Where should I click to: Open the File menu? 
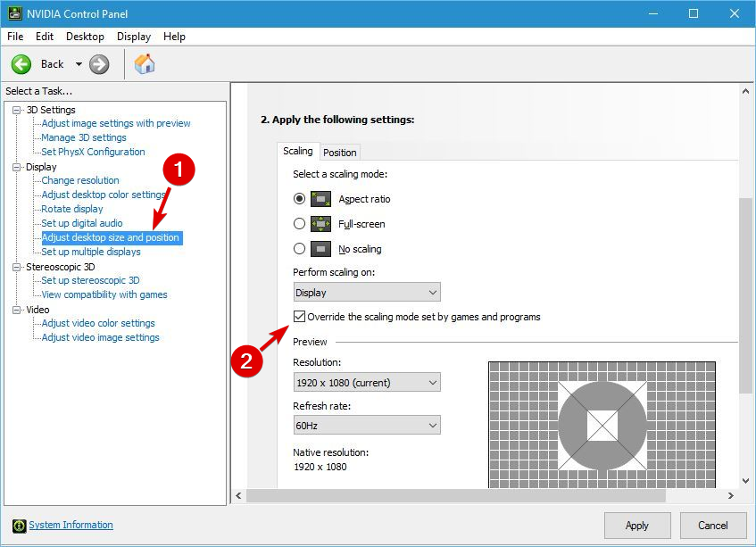tap(15, 37)
